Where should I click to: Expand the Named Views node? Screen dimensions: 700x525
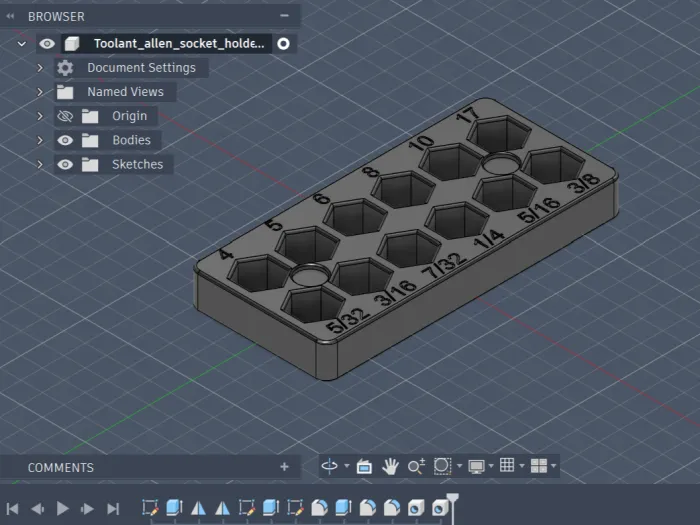[40, 92]
